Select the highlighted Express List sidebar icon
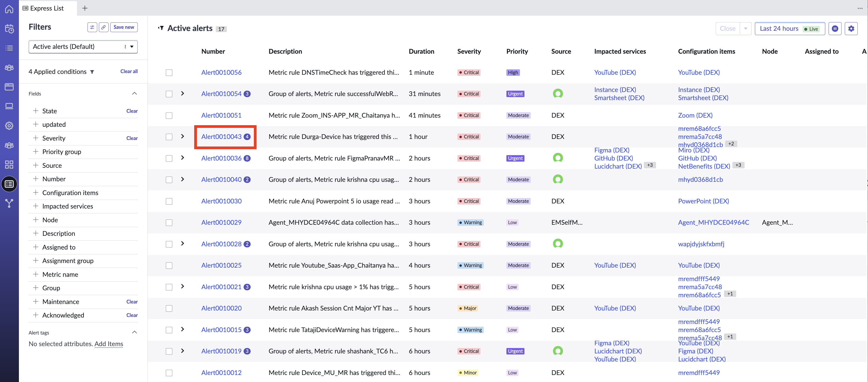The width and height of the screenshot is (868, 382). coord(9,184)
